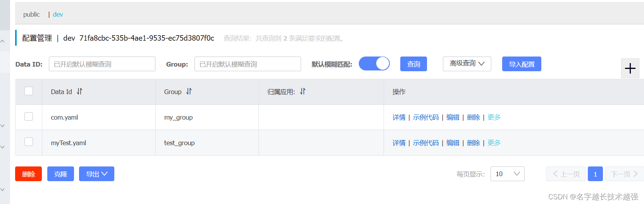Toggle the 默认模糊匹配 switch
This screenshot has width=644, height=204.
(374, 63)
